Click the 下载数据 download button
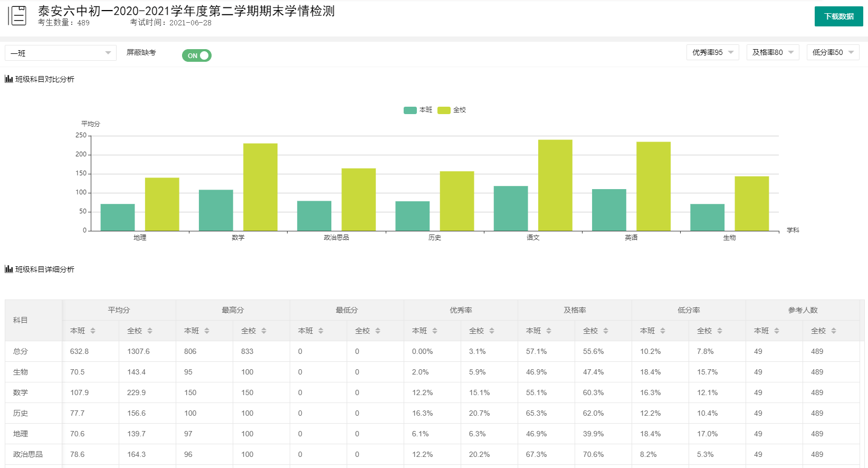The width and height of the screenshot is (868, 468). point(838,16)
